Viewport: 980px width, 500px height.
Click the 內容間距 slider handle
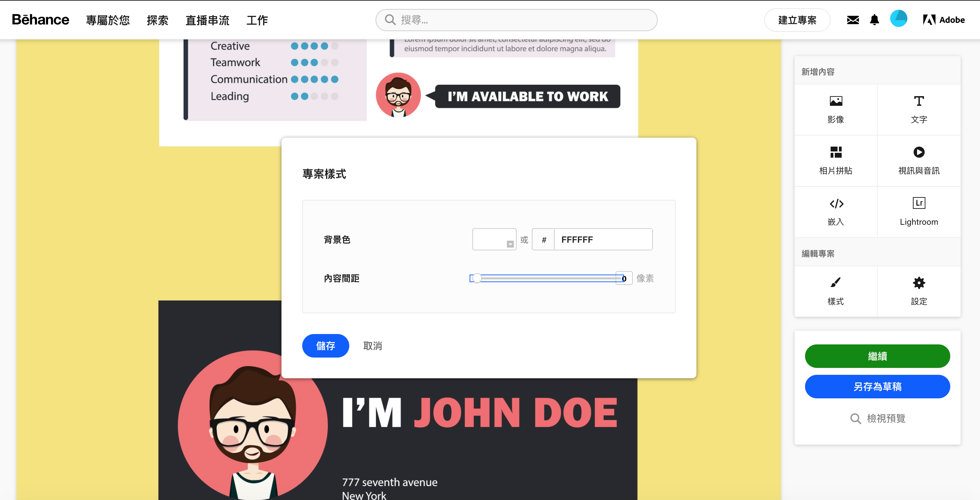click(477, 278)
